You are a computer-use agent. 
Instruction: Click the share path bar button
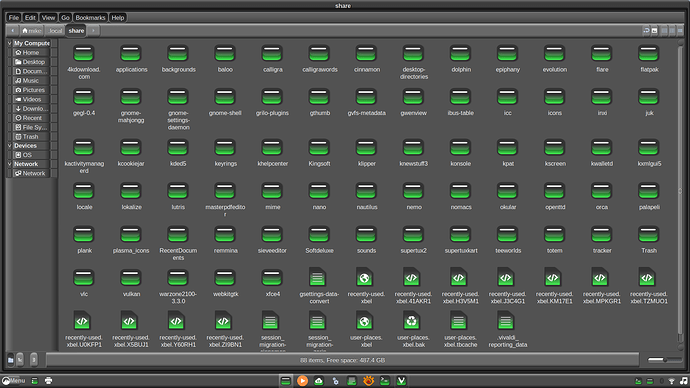click(76, 30)
